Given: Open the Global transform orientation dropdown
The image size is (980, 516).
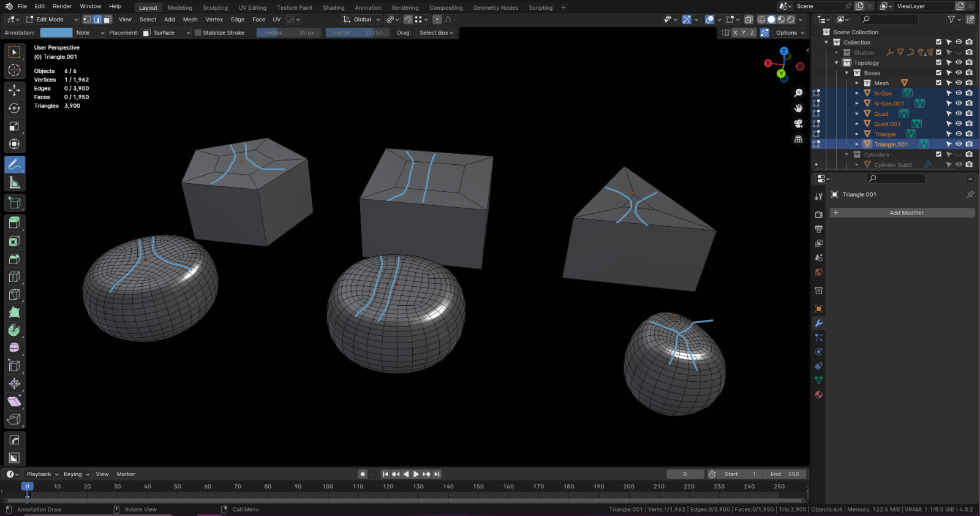Looking at the screenshot, I should tap(361, 20).
